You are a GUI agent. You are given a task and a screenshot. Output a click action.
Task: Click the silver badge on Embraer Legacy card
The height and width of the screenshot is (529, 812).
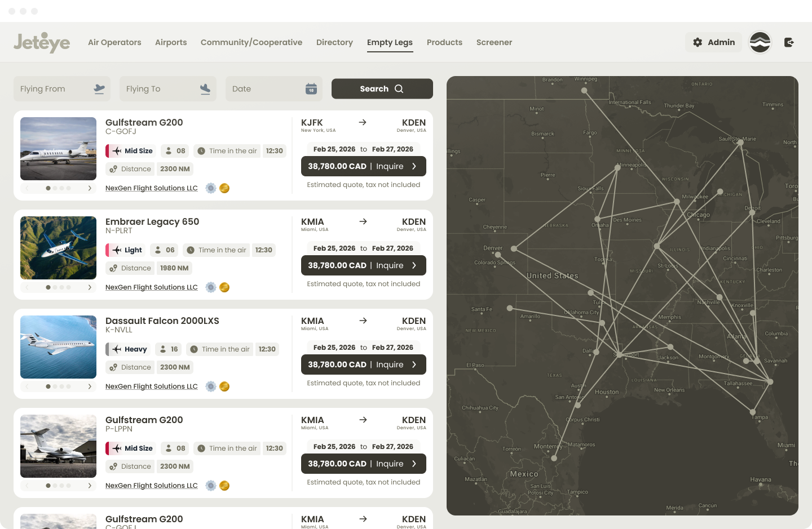(211, 287)
